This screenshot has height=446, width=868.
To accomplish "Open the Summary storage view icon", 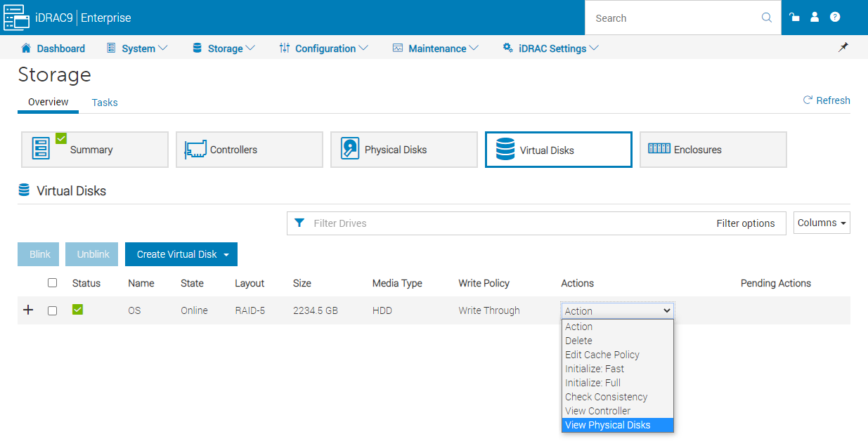I will tap(94, 149).
